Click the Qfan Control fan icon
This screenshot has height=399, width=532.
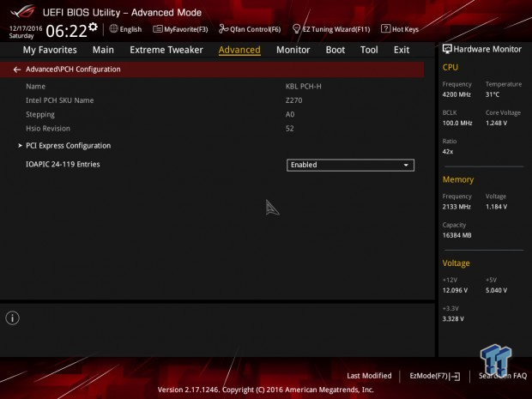click(223, 29)
